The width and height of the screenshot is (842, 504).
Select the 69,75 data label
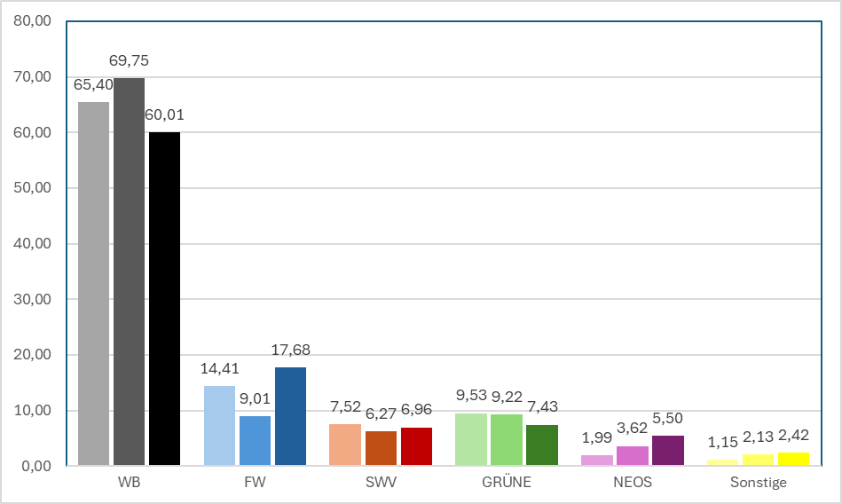click(x=129, y=60)
